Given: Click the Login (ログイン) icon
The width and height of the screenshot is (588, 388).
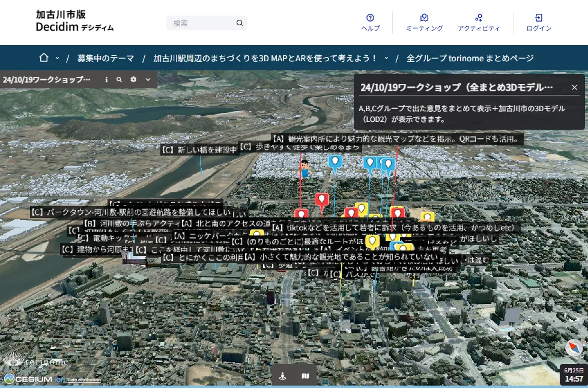Looking at the screenshot, I should pos(539,18).
